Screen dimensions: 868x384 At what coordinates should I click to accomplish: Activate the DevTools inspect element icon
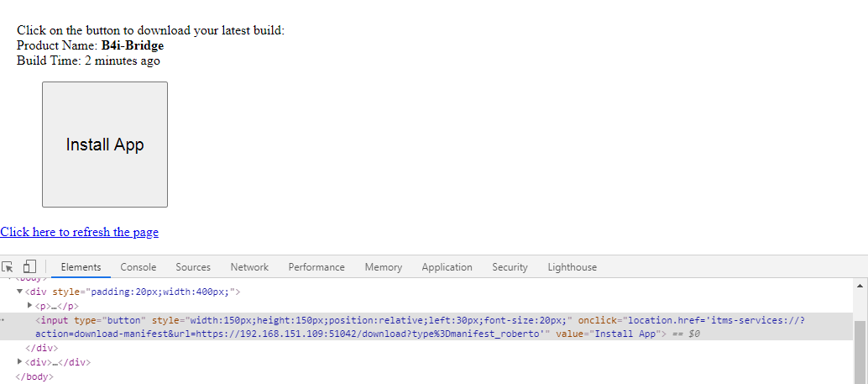(x=8, y=267)
